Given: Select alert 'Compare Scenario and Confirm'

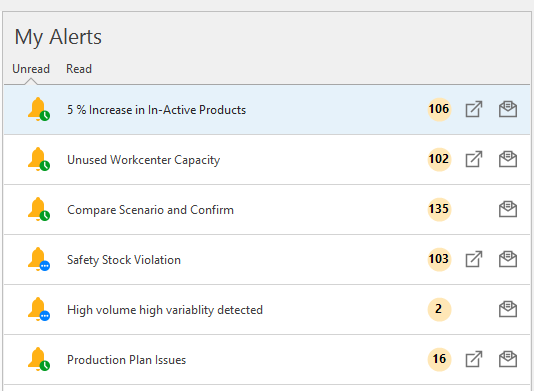Looking at the screenshot, I should pos(267,209).
